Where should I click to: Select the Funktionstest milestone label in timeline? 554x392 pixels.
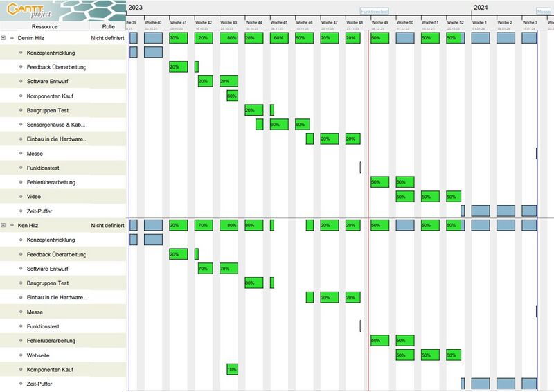tap(374, 11)
